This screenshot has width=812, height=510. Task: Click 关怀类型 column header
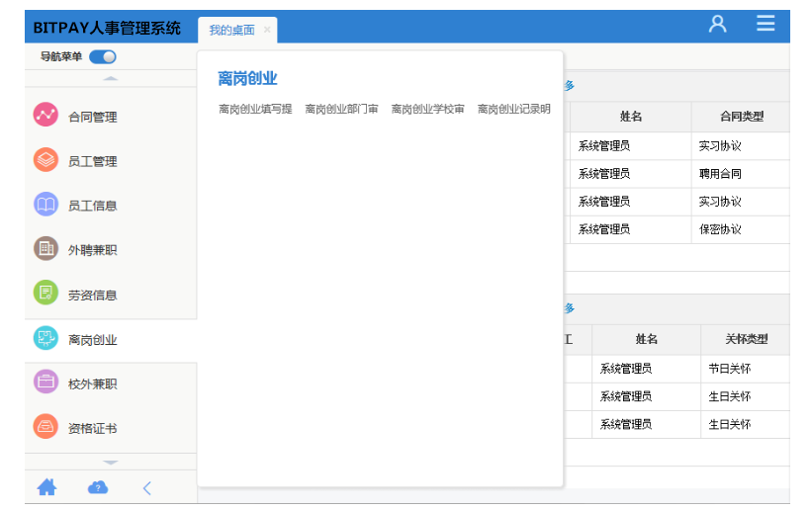(x=747, y=339)
